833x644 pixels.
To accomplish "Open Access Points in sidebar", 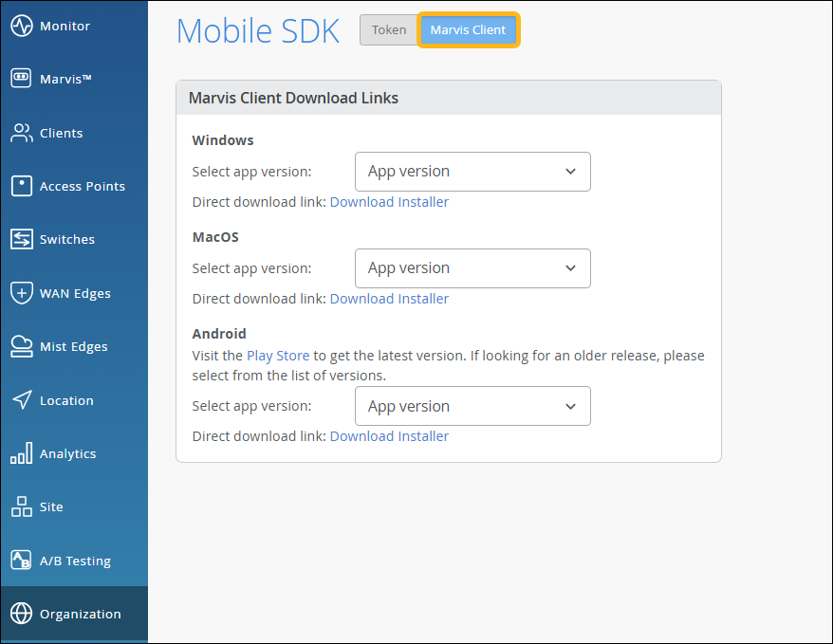I will (x=74, y=186).
